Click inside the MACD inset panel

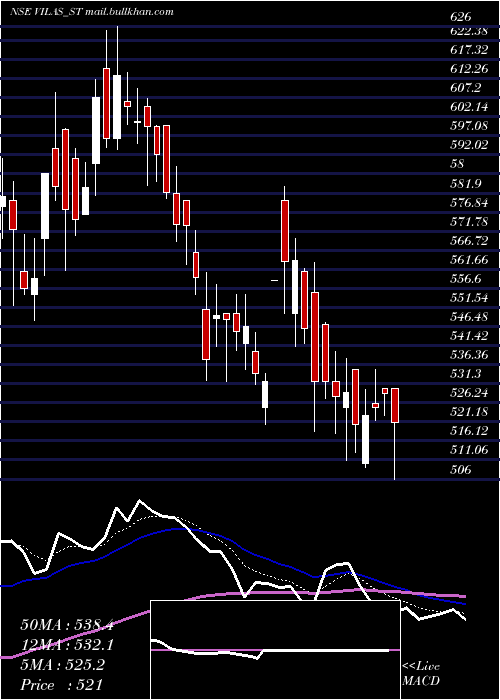pyautogui.click(x=275, y=650)
